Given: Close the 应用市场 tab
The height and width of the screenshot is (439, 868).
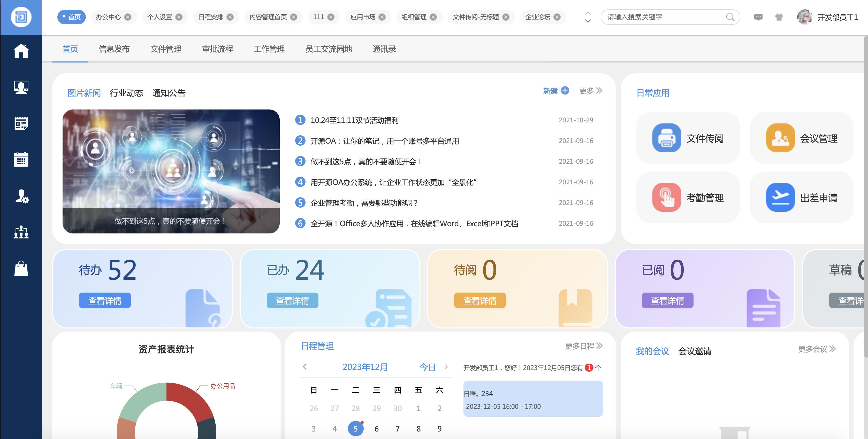Looking at the screenshot, I should pyautogui.click(x=382, y=17).
